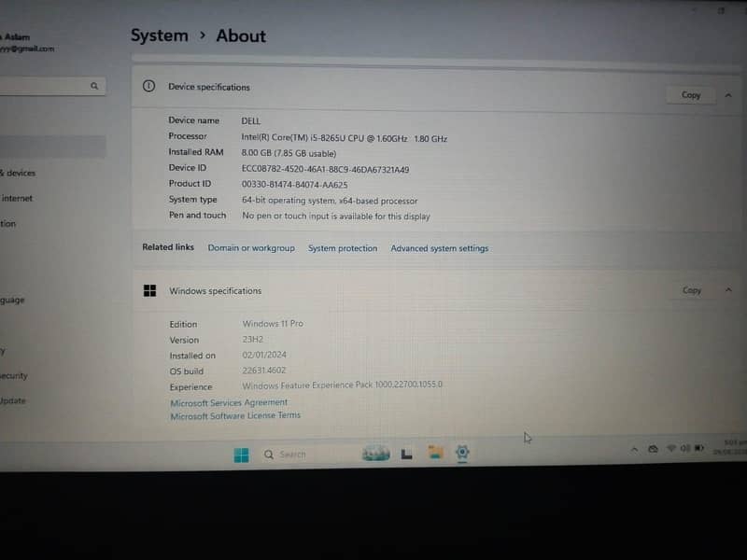Click the Settings gear on the taskbar
Image resolution: width=747 pixels, height=560 pixels.
tap(462, 452)
